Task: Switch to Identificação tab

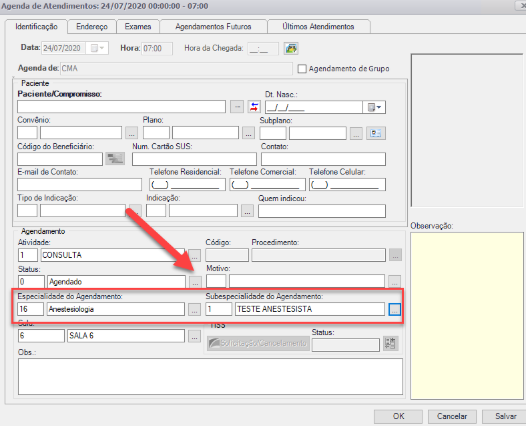Action: (36, 27)
